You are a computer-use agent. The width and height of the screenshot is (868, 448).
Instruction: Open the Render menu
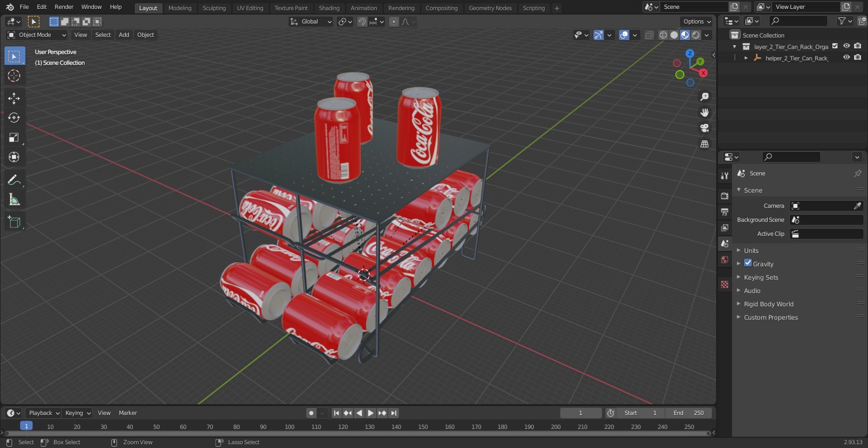[x=64, y=7]
